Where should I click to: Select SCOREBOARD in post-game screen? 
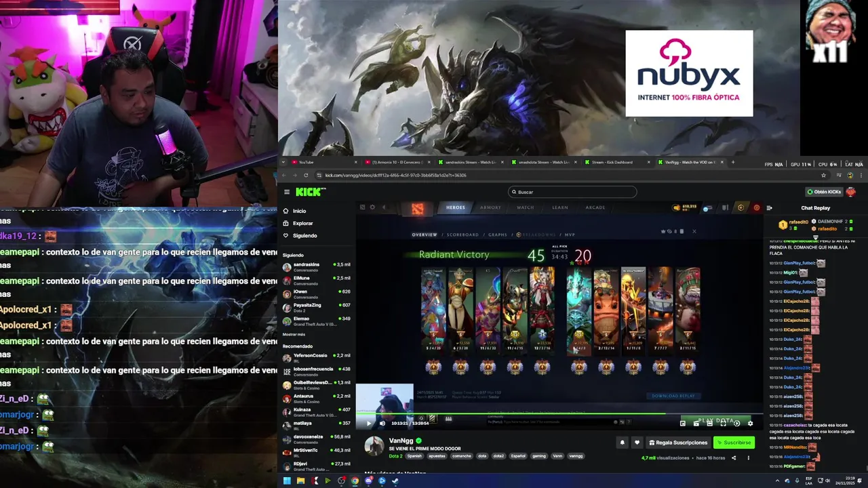[462, 235]
